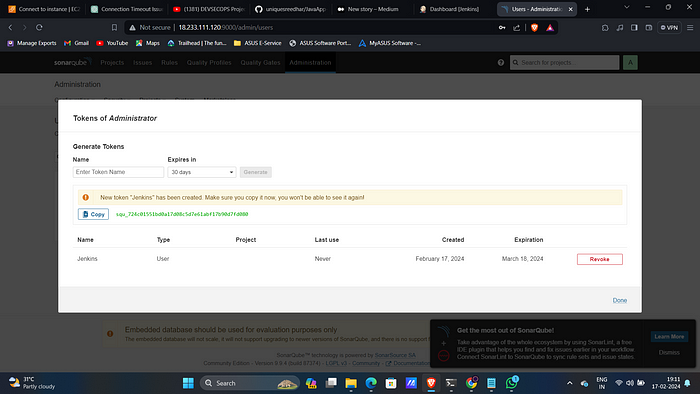Switch to the Connection Timeout Issue tab
Viewport: 700px width, 394px height.
[127, 9]
